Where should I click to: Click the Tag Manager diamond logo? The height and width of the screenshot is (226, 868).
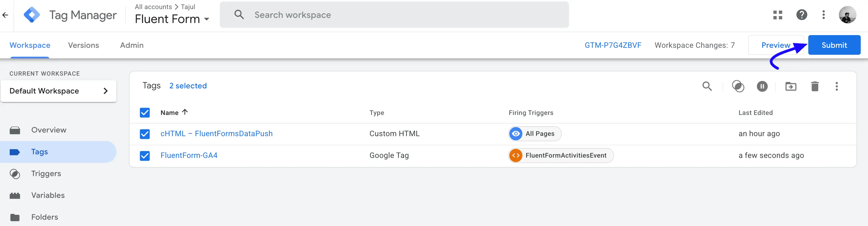[x=32, y=15]
